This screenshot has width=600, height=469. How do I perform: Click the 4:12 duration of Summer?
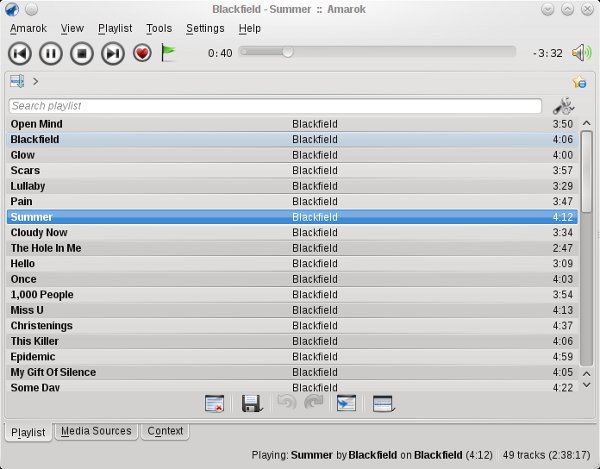[562, 217]
